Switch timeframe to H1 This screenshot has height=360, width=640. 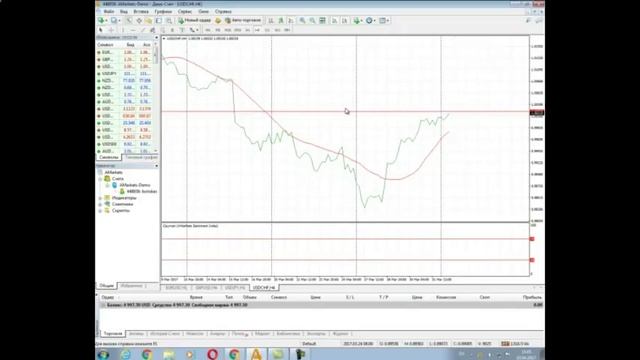point(247,30)
